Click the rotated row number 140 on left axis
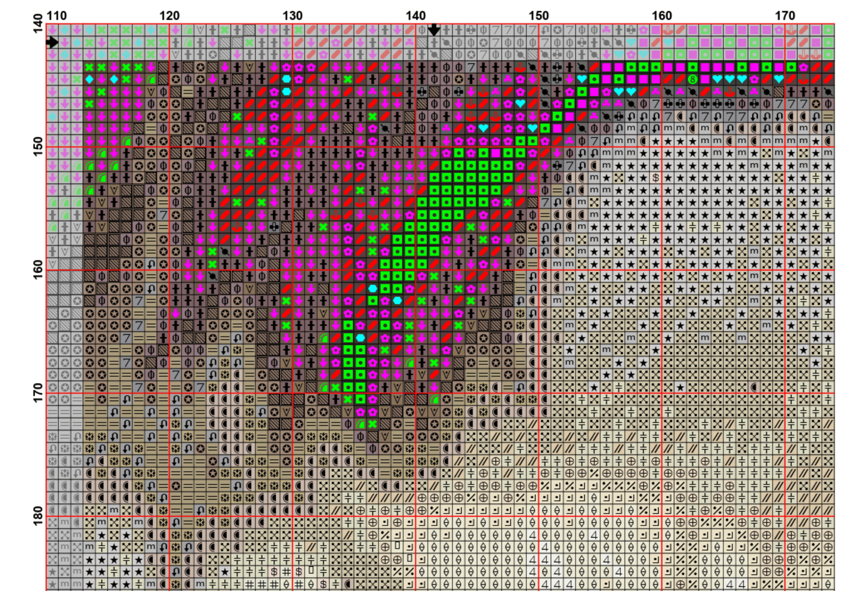The width and height of the screenshot is (868, 591). (x=38, y=24)
